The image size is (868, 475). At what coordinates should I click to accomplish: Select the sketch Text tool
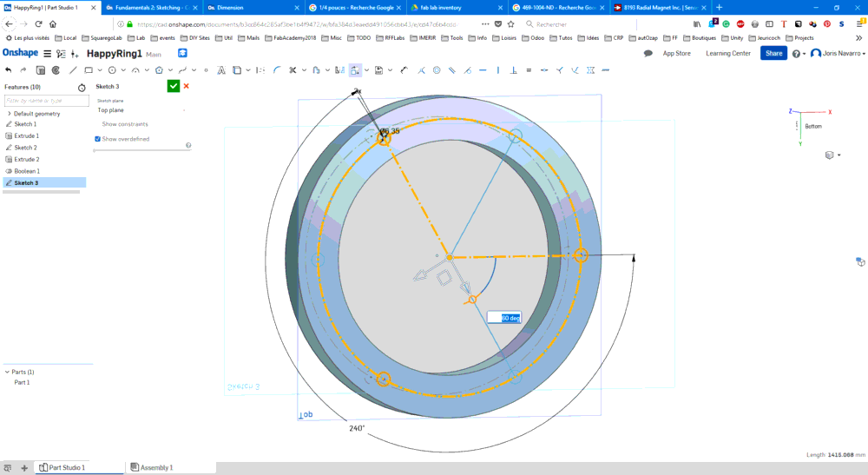tap(220, 70)
